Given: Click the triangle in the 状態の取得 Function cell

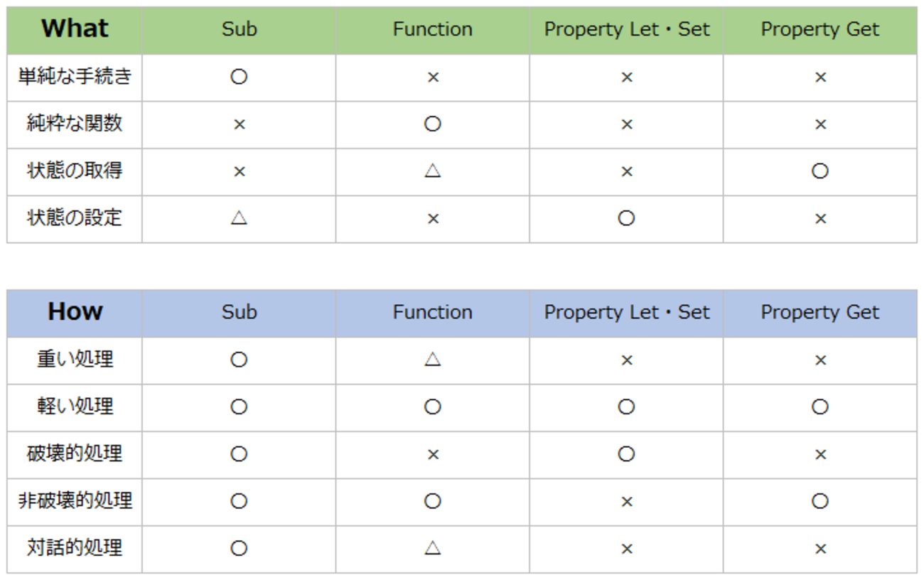Looking at the screenshot, I should (432, 171).
